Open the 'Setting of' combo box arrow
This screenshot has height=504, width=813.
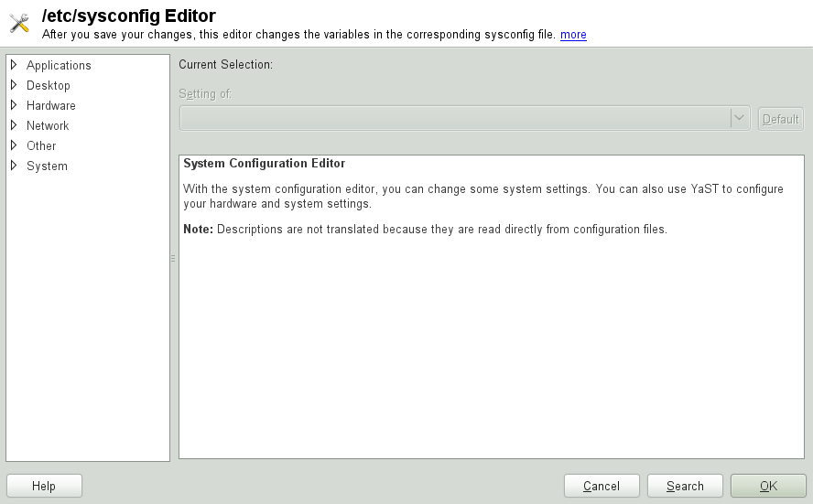pos(740,118)
